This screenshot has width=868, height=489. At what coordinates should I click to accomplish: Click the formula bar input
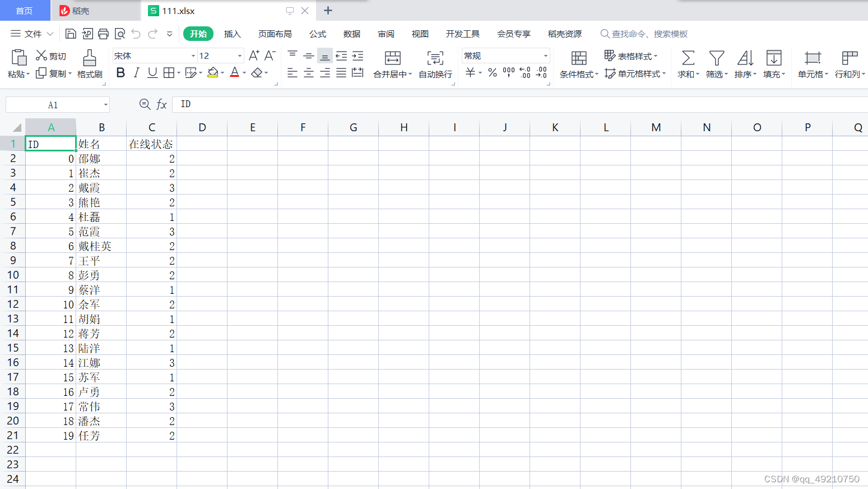pyautogui.click(x=521, y=104)
